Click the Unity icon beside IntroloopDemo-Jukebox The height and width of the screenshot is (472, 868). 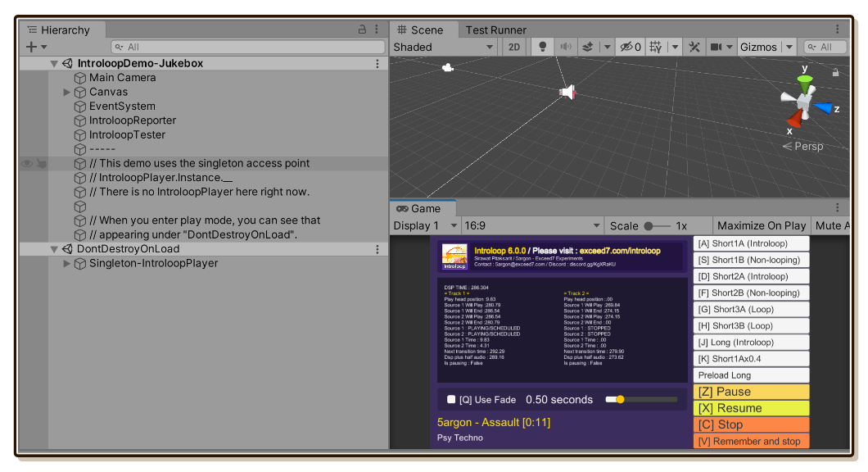[67, 64]
